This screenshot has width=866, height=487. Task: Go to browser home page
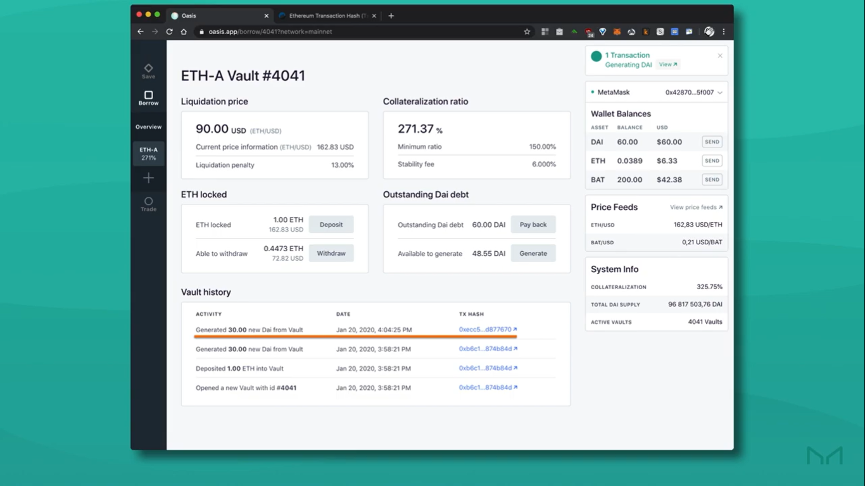pyautogui.click(x=184, y=31)
